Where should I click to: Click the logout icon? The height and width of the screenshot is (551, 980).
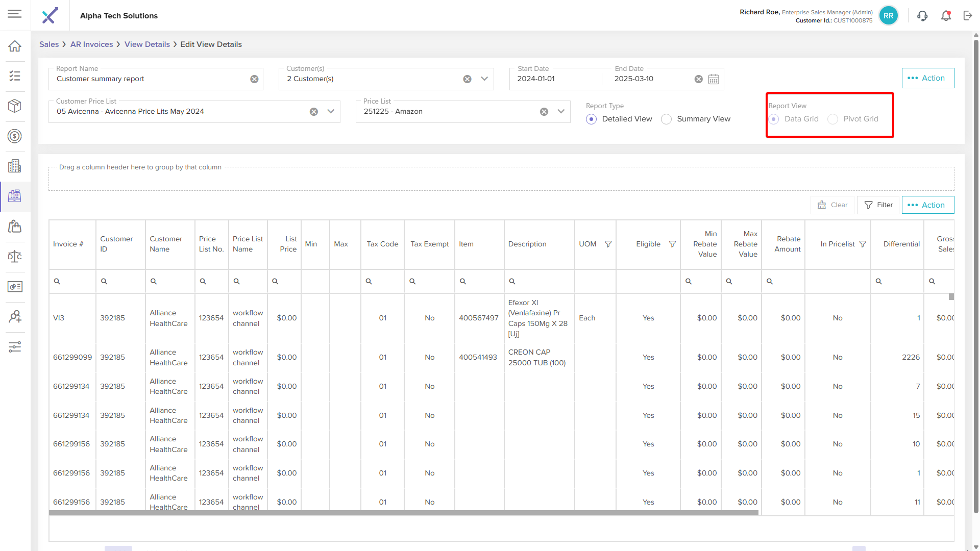point(968,16)
